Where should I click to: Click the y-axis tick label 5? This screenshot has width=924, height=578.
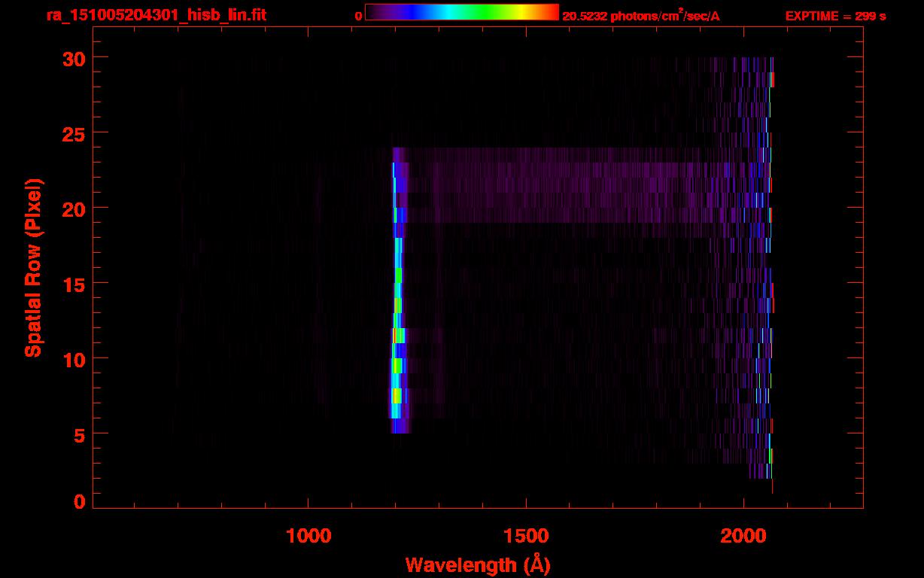click(x=78, y=434)
